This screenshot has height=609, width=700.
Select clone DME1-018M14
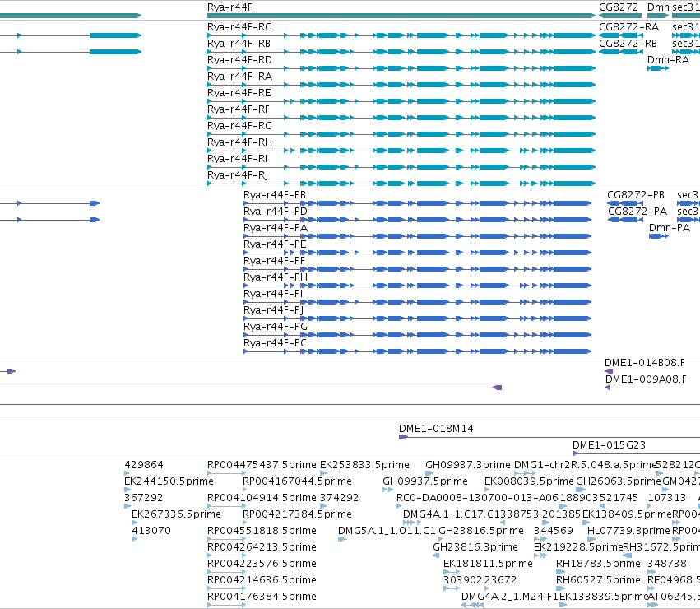(x=436, y=430)
